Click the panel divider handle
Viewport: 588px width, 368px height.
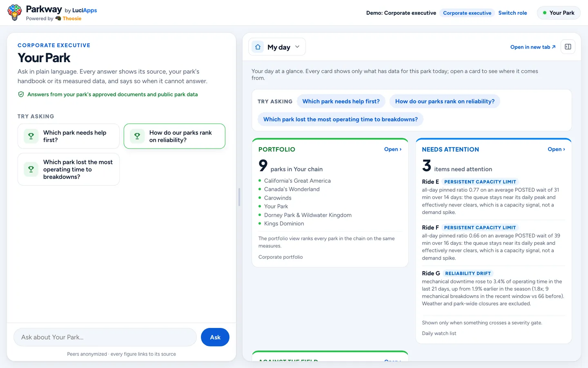click(239, 197)
